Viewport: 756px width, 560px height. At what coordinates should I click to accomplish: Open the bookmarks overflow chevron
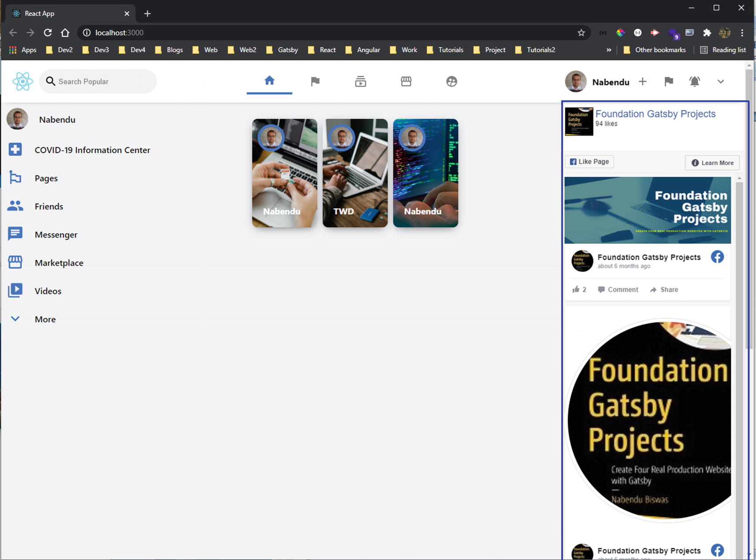(609, 50)
